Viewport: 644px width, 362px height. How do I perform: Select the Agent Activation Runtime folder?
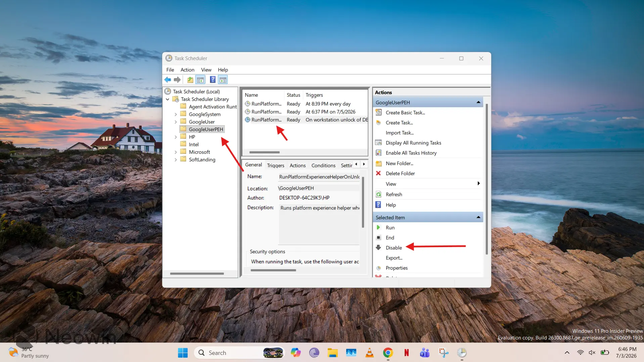pos(213,107)
